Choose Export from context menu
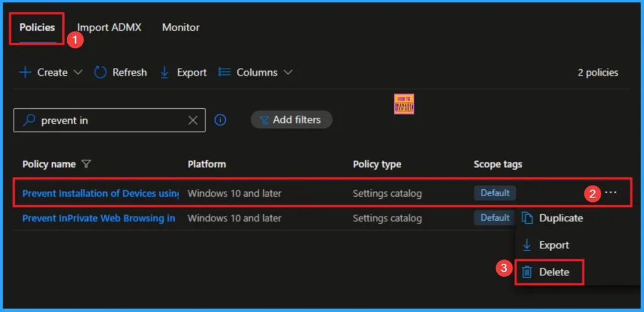 [553, 245]
